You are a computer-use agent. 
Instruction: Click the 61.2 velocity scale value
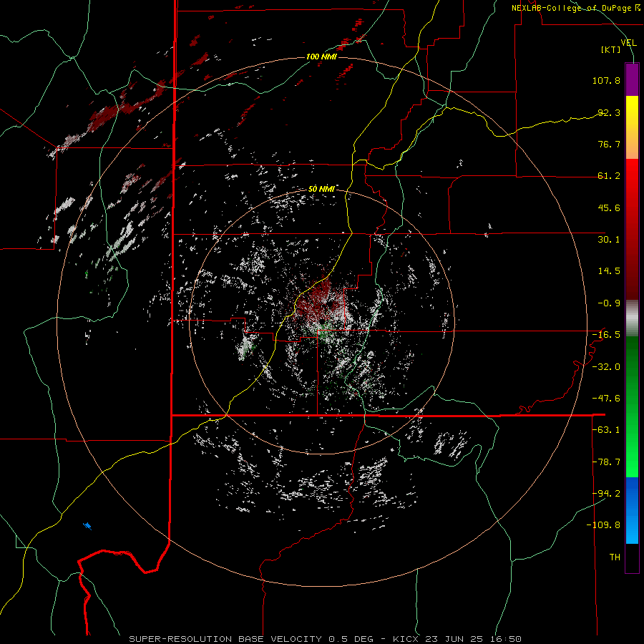pyautogui.click(x=609, y=176)
